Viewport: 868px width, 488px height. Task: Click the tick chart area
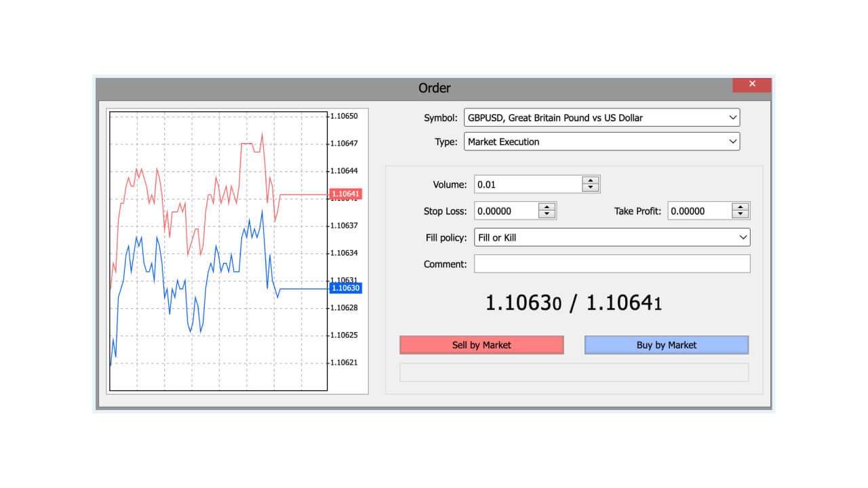218,251
